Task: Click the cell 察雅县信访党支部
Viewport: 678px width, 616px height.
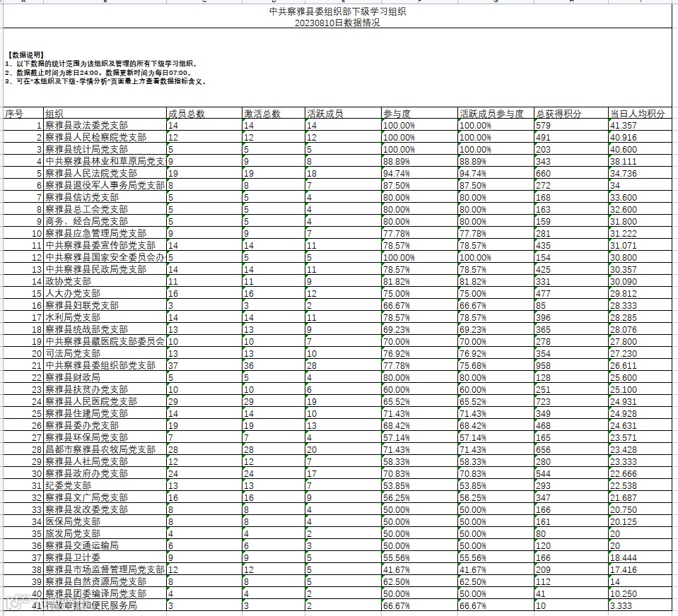Action: (105, 197)
